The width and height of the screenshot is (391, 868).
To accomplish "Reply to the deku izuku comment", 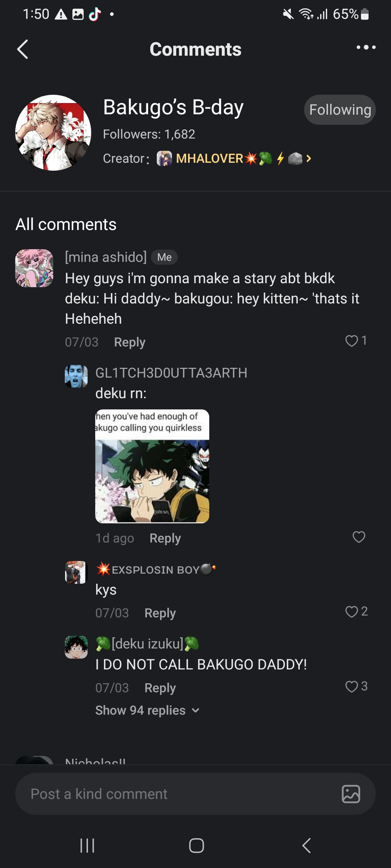I will (x=160, y=688).
